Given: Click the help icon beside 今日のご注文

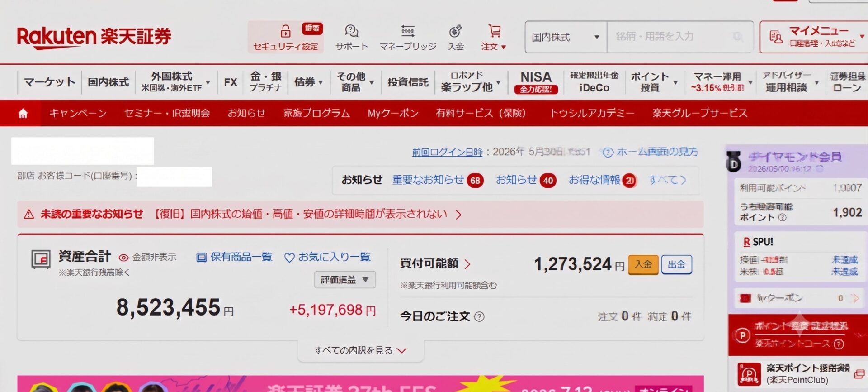Looking at the screenshot, I should point(479,317).
